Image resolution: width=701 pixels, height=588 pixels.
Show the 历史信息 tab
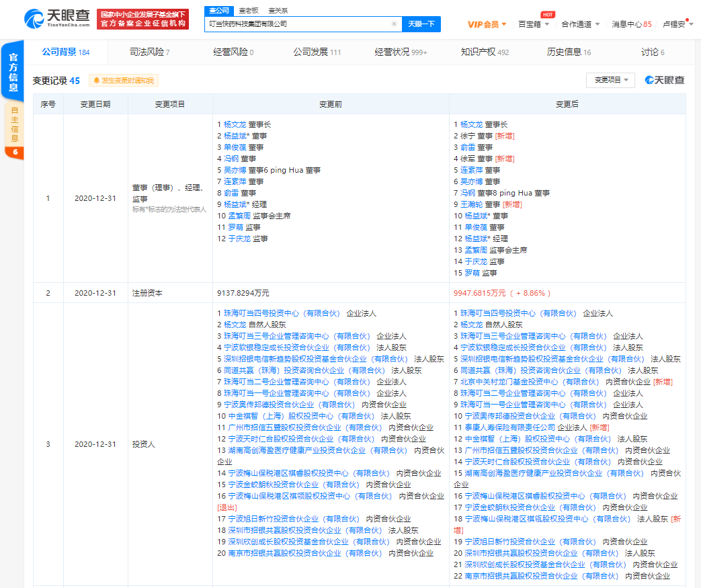coord(569,52)
